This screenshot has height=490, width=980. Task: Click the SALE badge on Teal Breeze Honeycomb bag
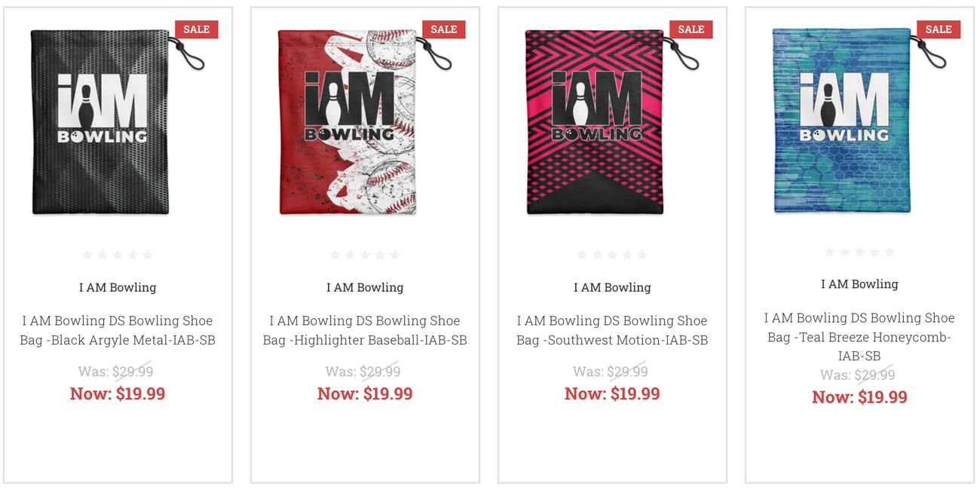coord(939,29)
